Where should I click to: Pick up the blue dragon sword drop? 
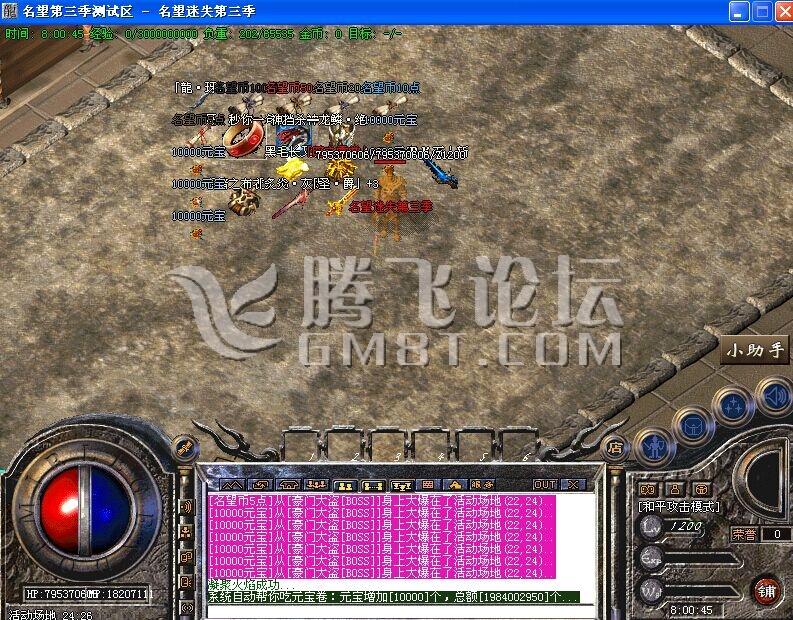(x=441, y=174)
